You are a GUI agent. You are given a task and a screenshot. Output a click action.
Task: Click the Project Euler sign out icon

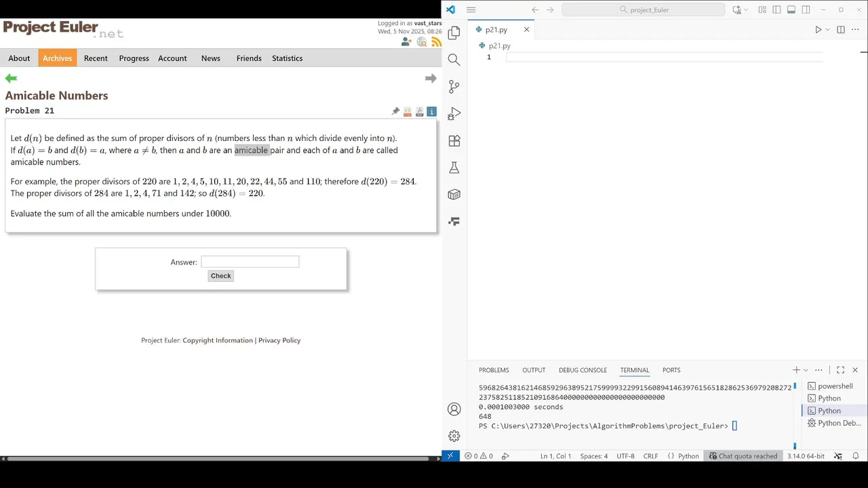click(x=406, y=41)
